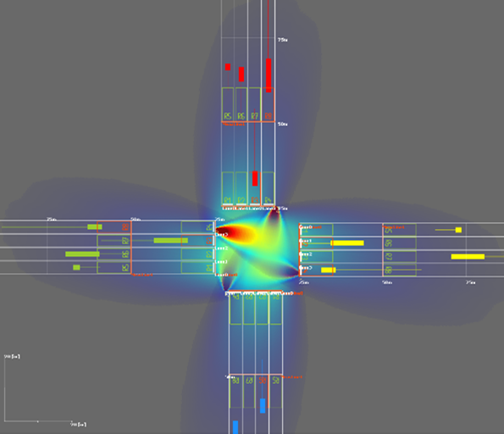Image resolution: width=504 pixels, height=434 pixels.
Task: Click the long yellow vehicle in east Lane 1
Action: [x=347, y=243]
